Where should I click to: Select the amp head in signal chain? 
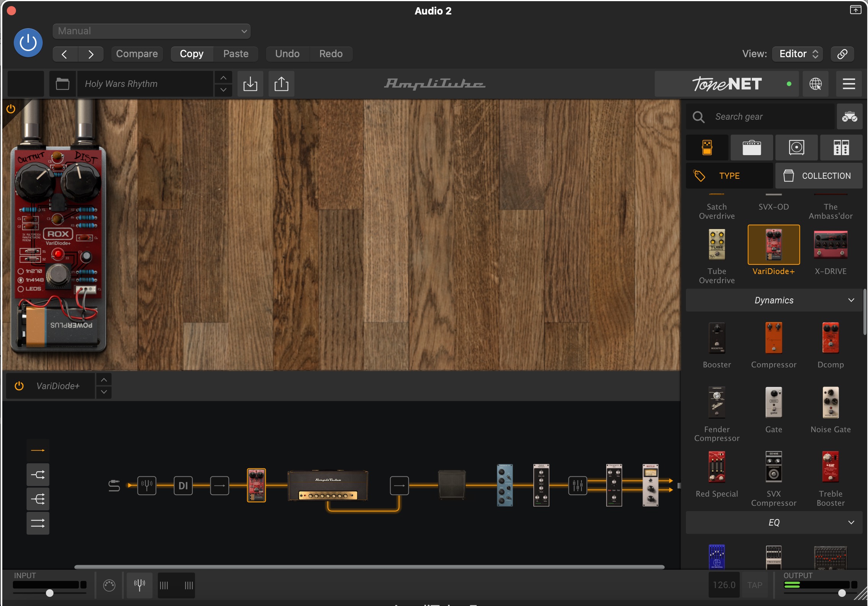328,486
